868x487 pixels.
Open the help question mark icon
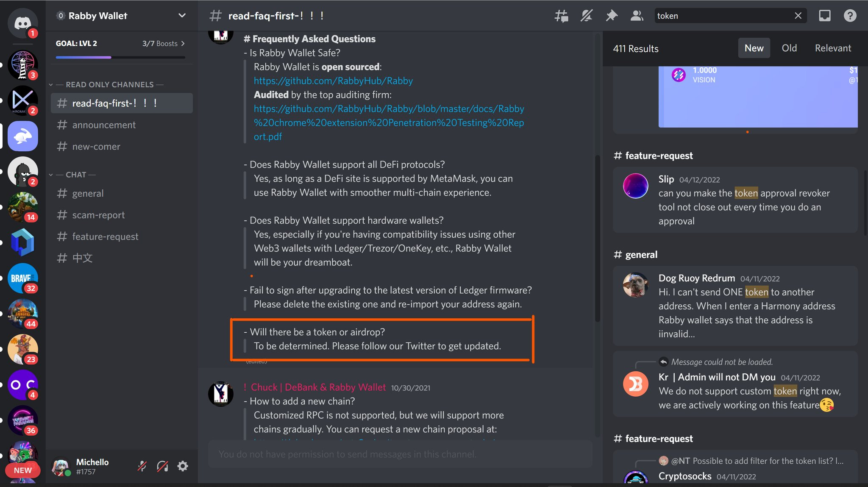tap(850, 16)
